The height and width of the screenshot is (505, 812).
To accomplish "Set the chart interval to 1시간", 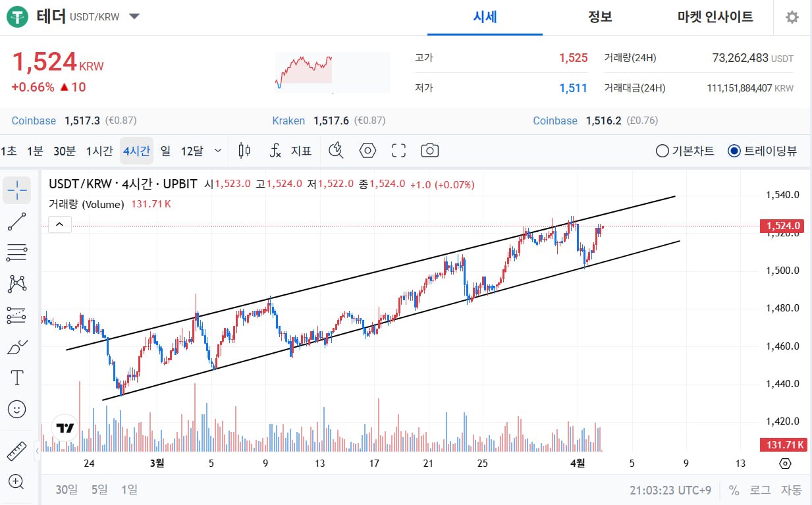I will (99, 151).
